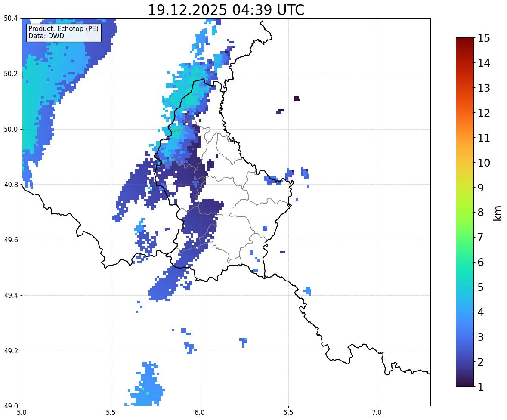
Task: Click the isolated dark echo near 50.1 latitude, 6.55 longitude
Action: tap(297, 98)
